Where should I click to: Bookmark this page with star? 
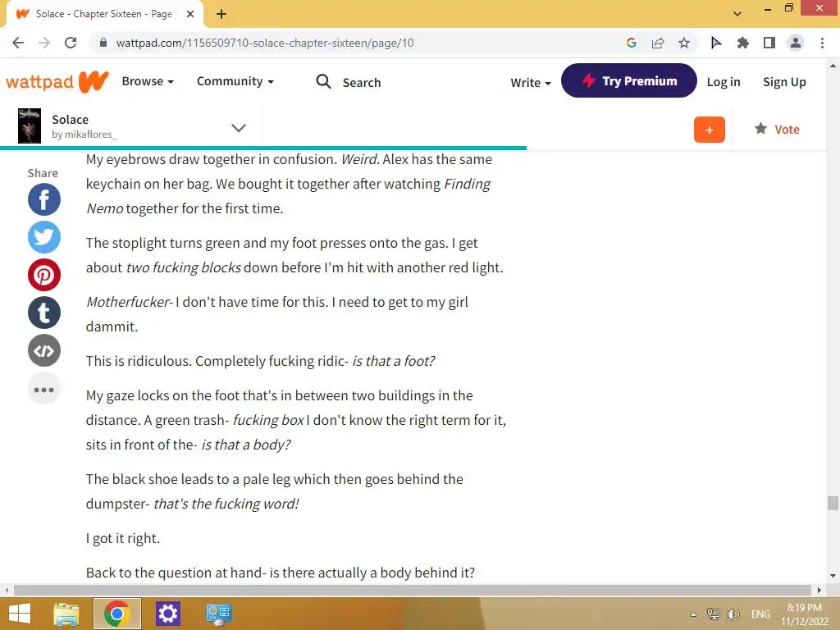coord(684,43)
